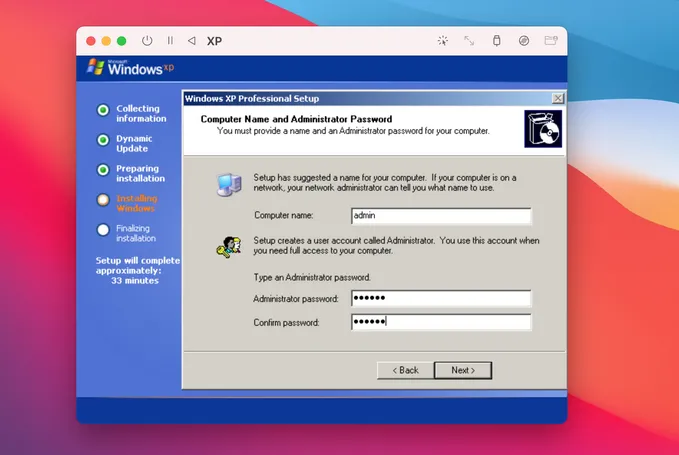Click the resize display arrows icon
This screenshot has height=455, width=679.
pos(469,41)
